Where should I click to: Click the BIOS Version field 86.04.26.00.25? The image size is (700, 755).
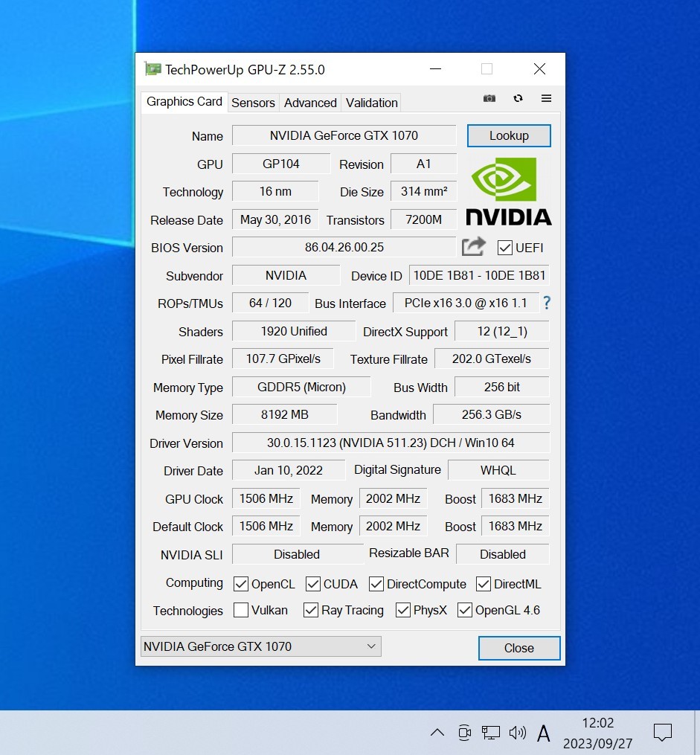[344, 247]
